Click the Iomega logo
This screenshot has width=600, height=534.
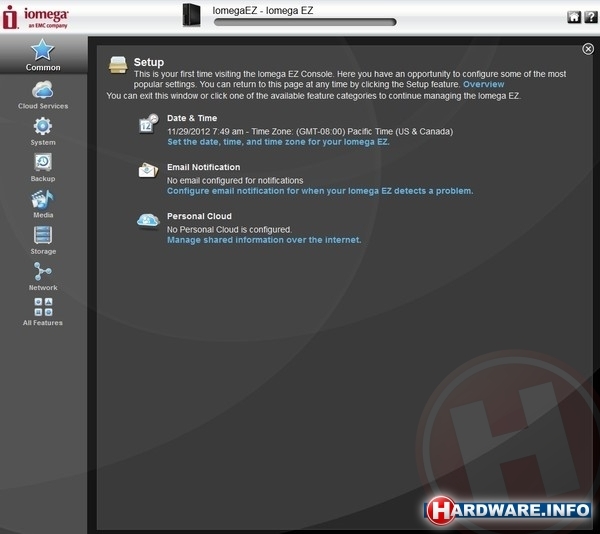[36, 17]
